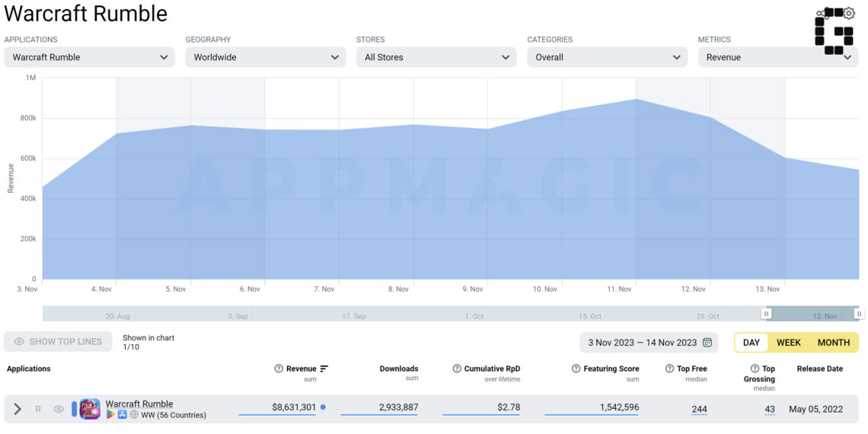Open the Applications dropdown showing Warcraft Rumble
This screenshot has height=434, width=868.
click(90, 57)
